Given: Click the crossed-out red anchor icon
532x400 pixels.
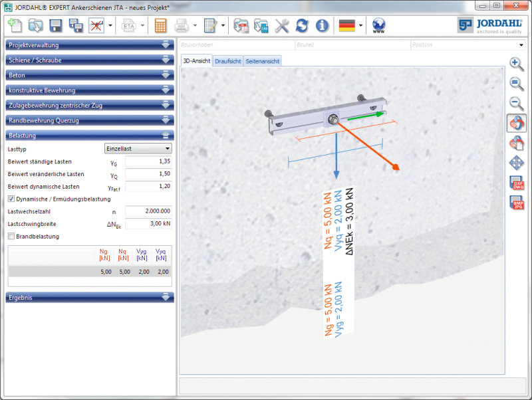Looking at the screenshot, I should 96,25.
